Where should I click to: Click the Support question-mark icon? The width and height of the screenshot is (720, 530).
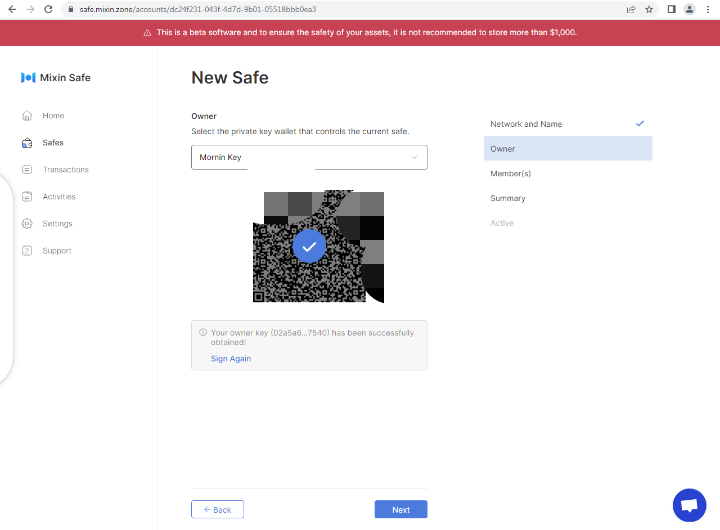point(27,251)
